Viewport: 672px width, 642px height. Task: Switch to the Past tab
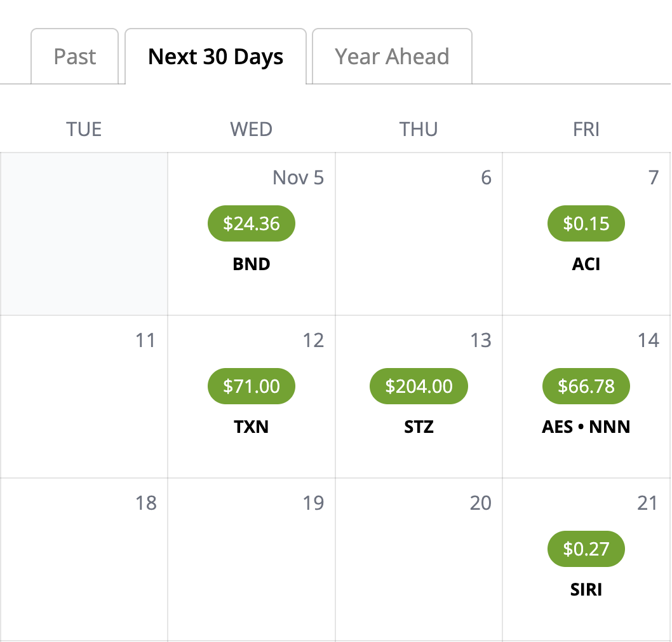[75, 57]
